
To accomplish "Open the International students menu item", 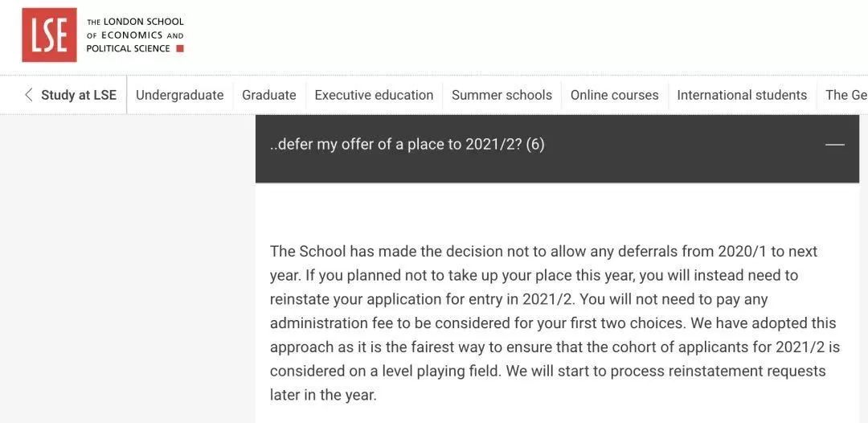I will (x=741, y=95).
